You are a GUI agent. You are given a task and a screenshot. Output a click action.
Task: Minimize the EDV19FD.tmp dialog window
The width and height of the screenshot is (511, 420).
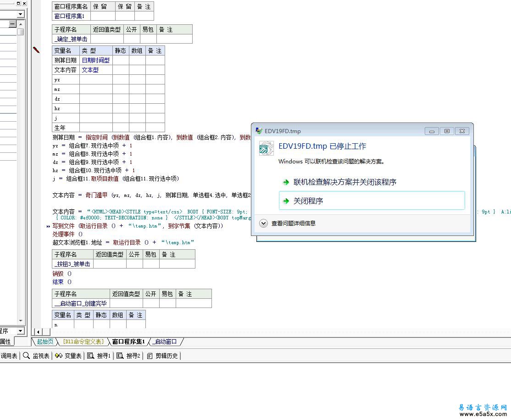click(432, 131)
